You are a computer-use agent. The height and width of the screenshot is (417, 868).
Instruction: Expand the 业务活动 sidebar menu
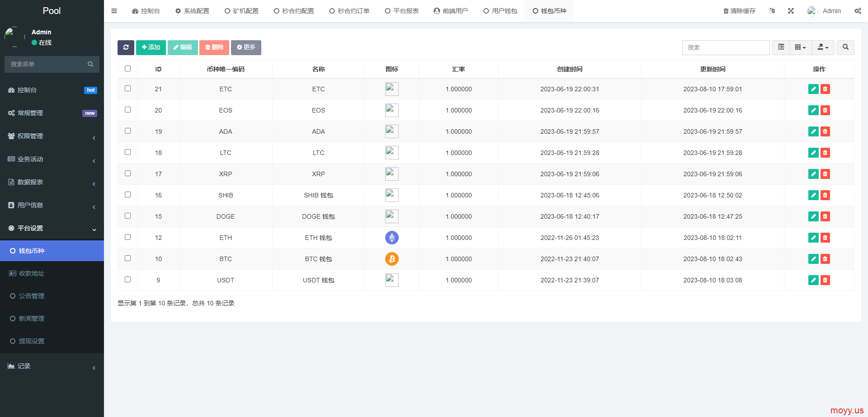click(52, 159)
